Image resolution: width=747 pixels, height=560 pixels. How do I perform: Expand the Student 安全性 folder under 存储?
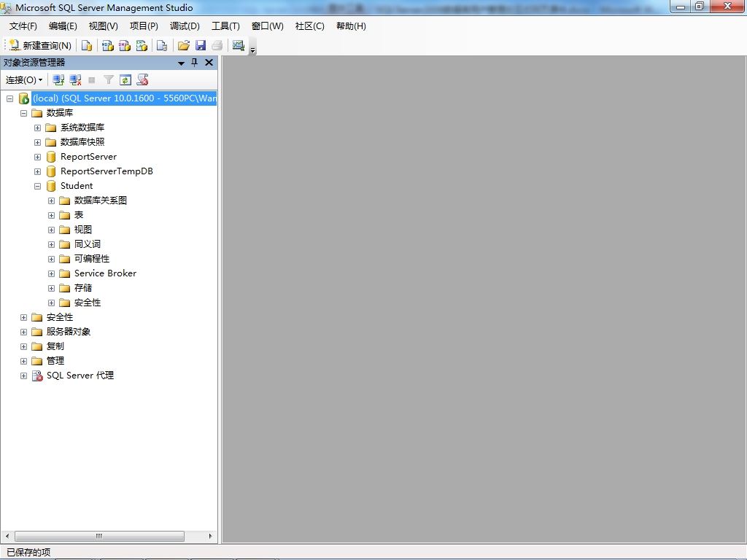click(51, 303)
